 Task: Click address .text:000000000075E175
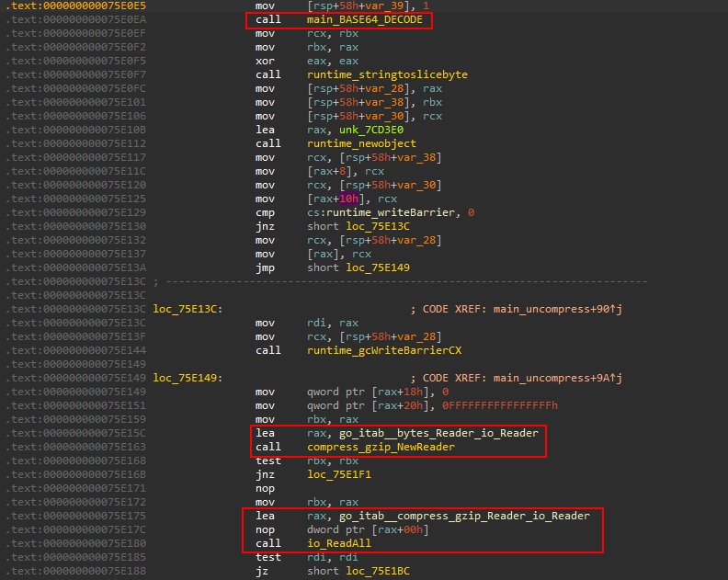click(x=75, y=516)
